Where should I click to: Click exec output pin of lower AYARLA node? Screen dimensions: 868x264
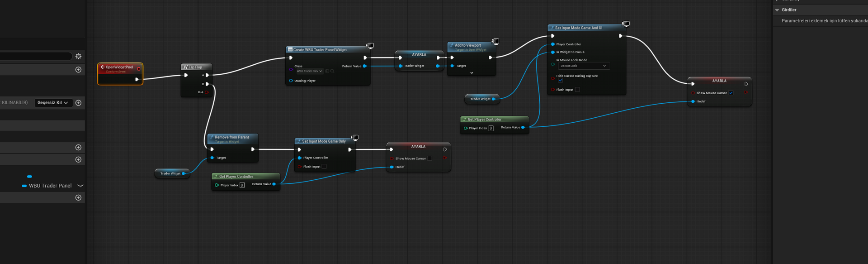click(445, 149)
